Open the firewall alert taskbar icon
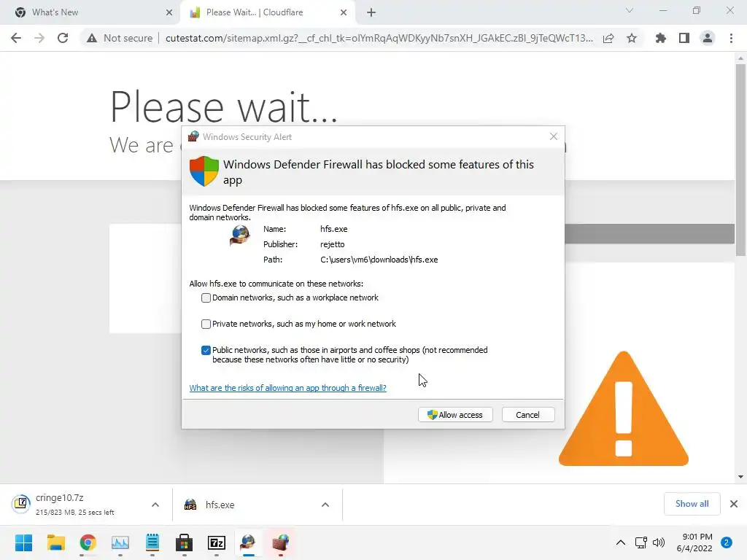The height and width of the screenshot is (560, 747). 281,542
